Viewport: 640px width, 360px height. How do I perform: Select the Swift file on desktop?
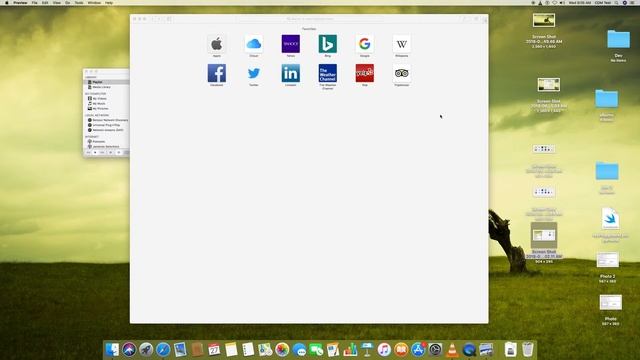coord(610,219)
